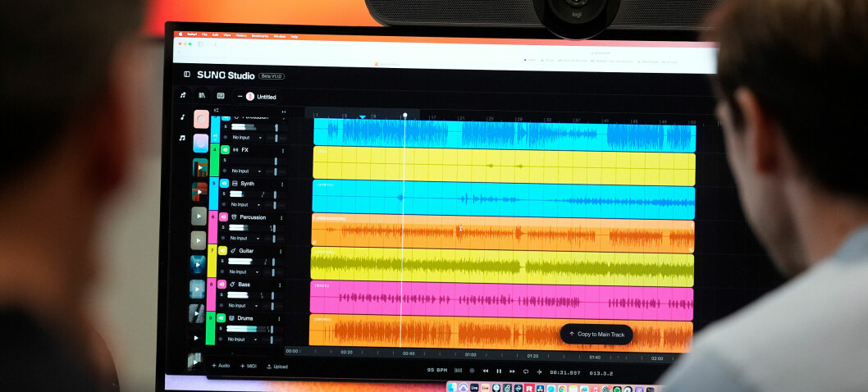
Task: Mute the Guitar track speaker button
Action: coord(223,251)
